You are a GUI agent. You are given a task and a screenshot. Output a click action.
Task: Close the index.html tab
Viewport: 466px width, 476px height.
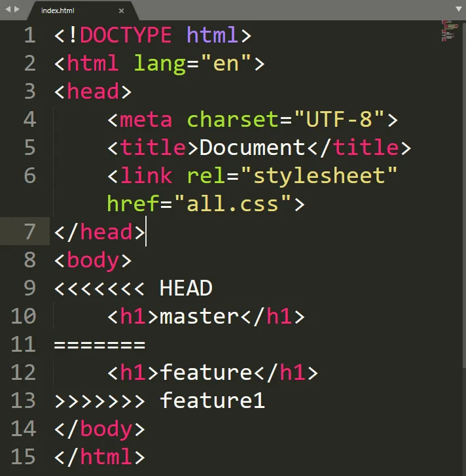[x=121, y=10]
